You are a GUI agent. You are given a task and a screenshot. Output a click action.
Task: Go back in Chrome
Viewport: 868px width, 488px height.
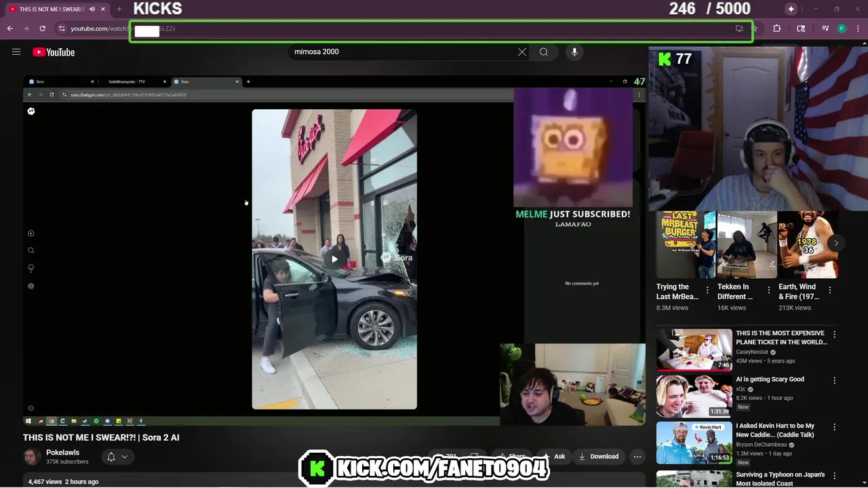point(9,28)
